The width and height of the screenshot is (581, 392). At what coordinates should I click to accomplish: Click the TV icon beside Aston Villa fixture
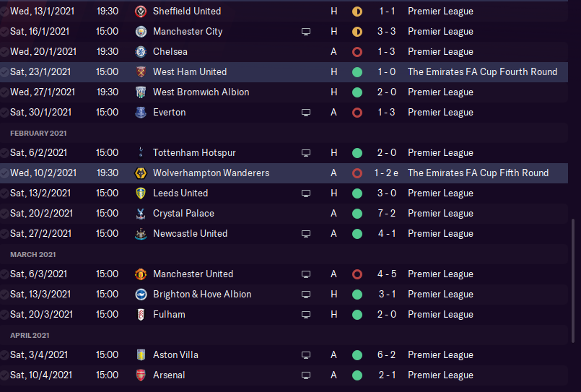(306, 355)
